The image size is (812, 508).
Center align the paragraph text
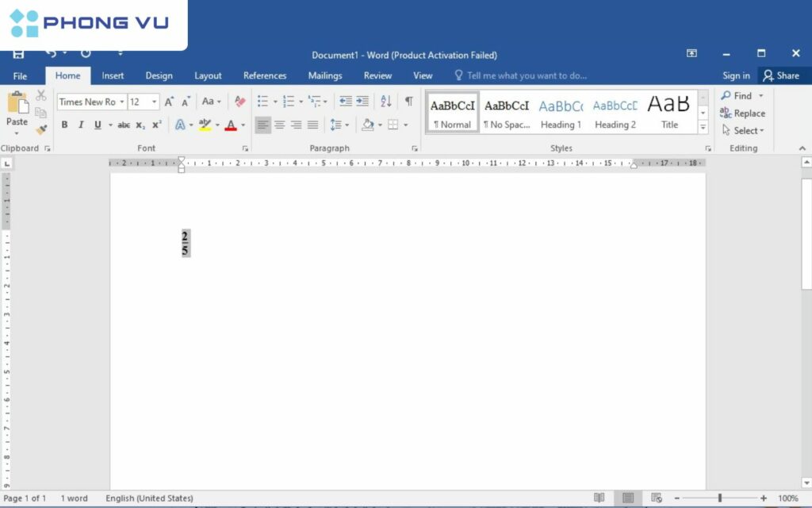(x=279, y=125)
